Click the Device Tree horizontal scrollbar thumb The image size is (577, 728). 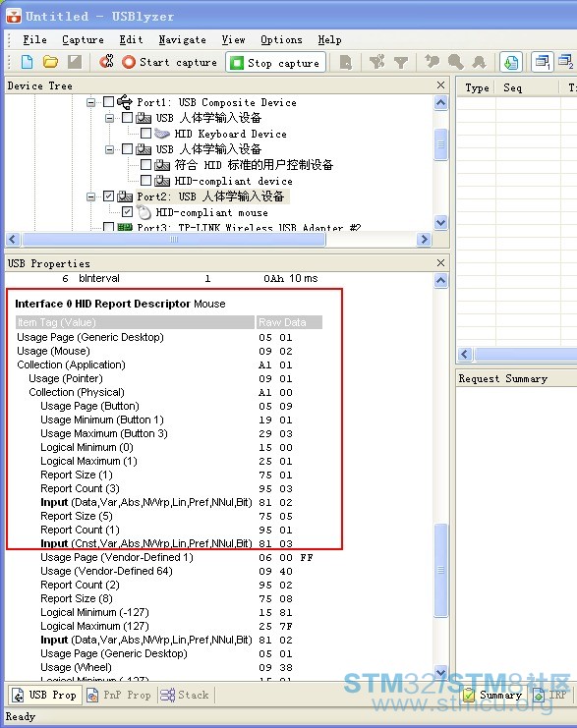(x=174, y=239)
